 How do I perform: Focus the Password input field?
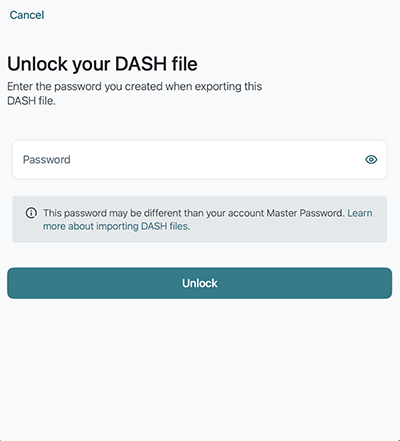[200, 159]
